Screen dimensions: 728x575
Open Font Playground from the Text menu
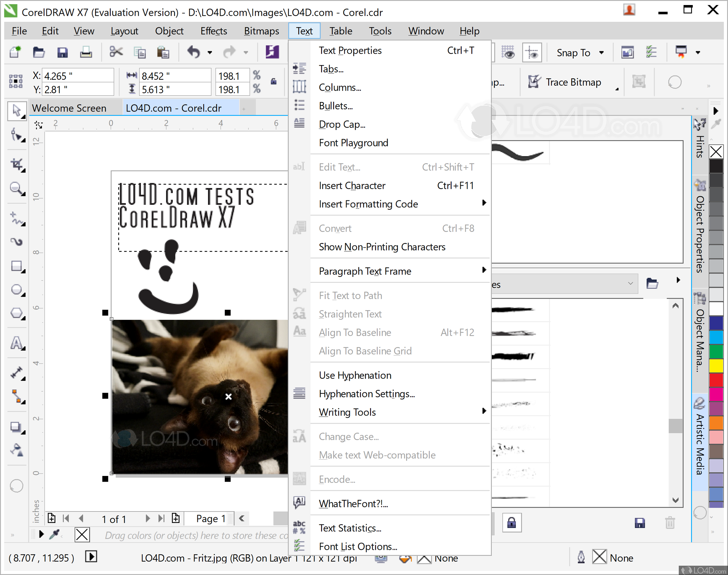coord(354,143)
